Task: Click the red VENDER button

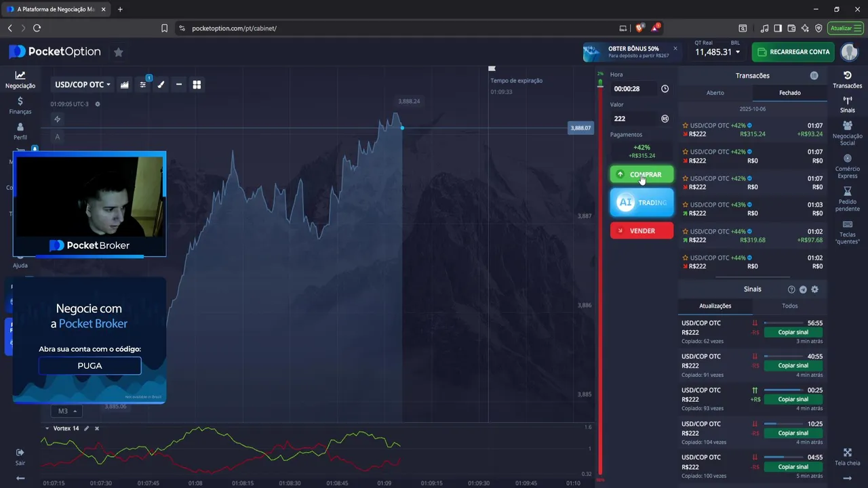Action: (642, 230)
